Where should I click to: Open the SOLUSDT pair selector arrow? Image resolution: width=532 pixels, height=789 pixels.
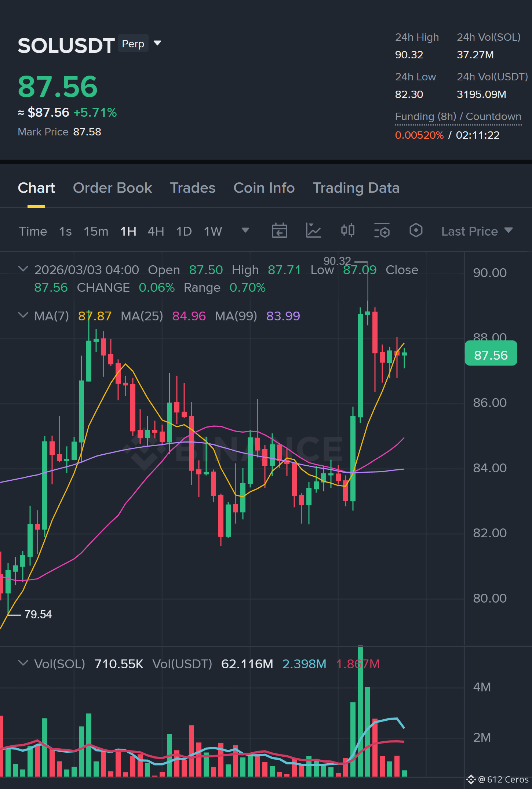(x=157, y=43)
